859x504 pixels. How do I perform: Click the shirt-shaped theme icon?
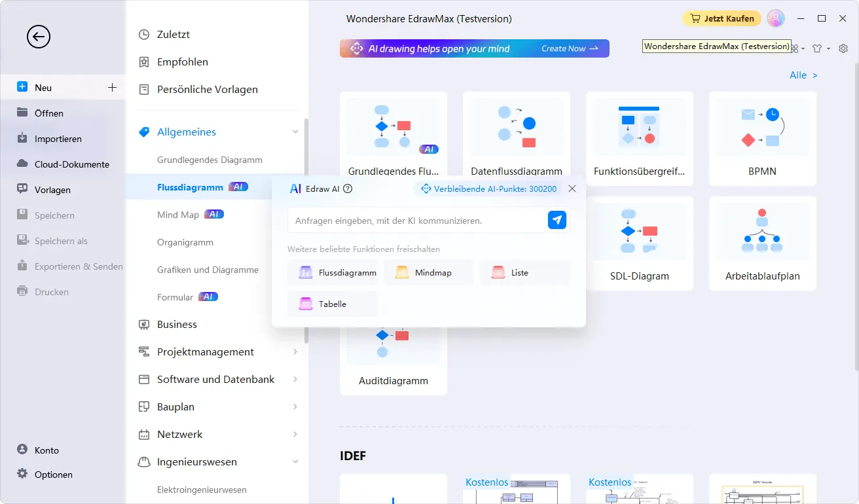tap(817, 48)
